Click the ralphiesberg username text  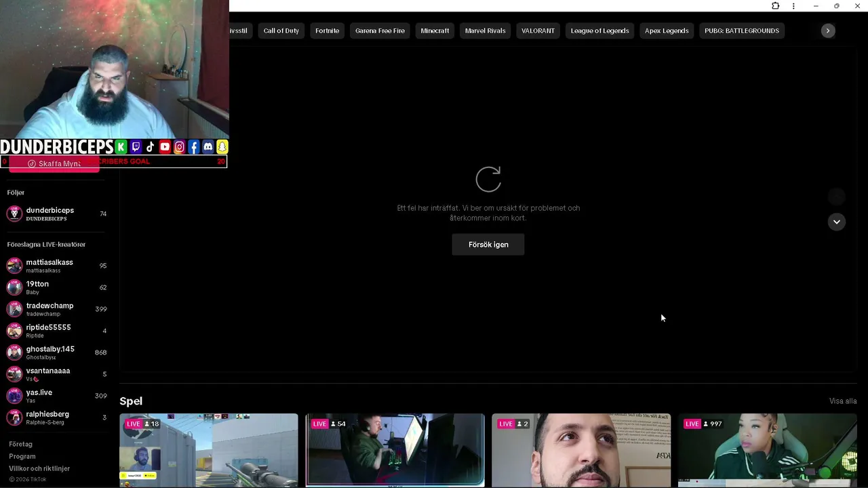47,414
